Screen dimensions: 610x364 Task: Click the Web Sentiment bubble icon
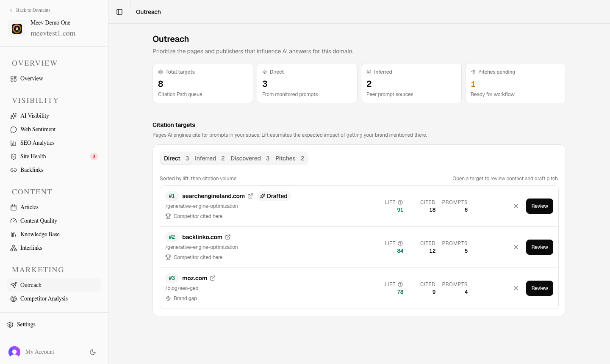click(14, 130)
